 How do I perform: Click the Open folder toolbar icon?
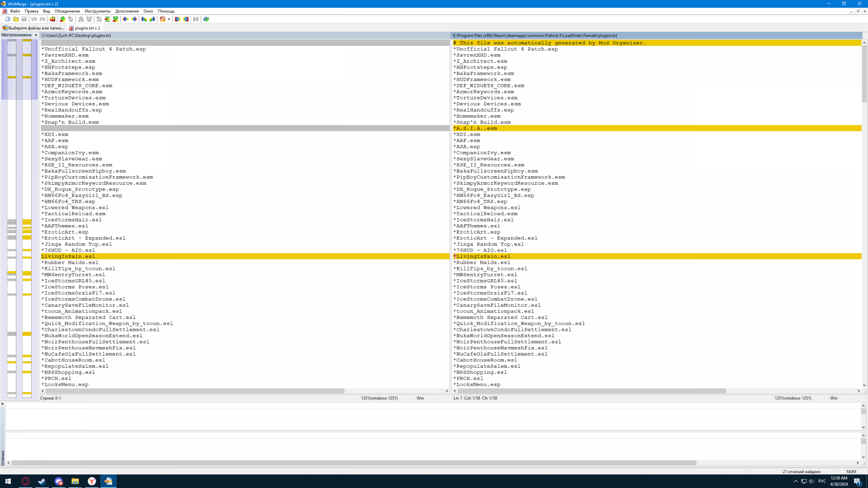point(16,19)
